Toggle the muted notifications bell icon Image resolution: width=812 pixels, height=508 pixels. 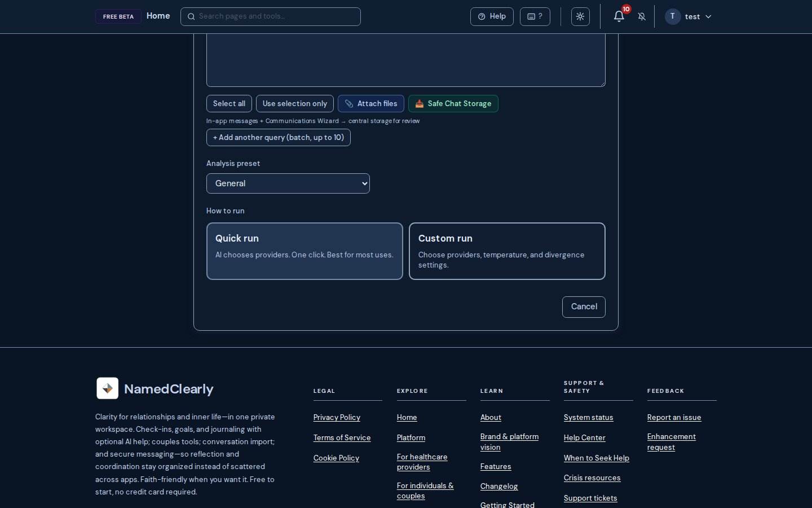point(642,17)
